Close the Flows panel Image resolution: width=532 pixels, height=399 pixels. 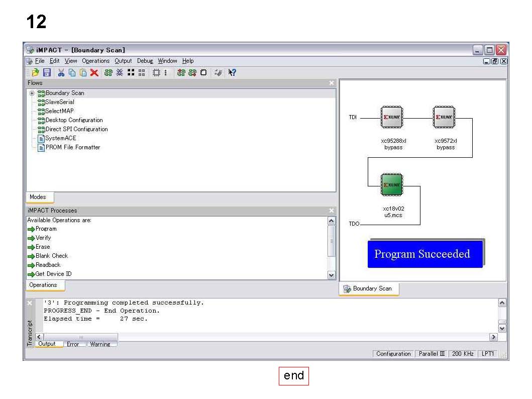pos(332,83)
